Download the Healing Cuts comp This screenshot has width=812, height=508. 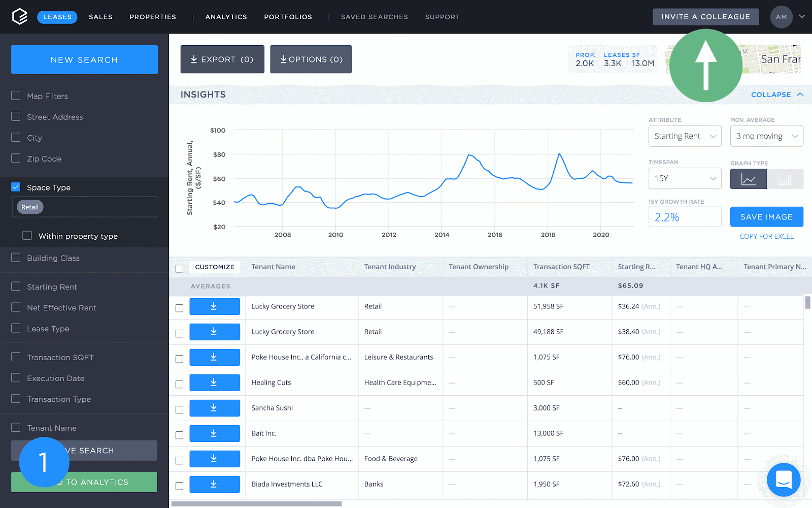215,383
